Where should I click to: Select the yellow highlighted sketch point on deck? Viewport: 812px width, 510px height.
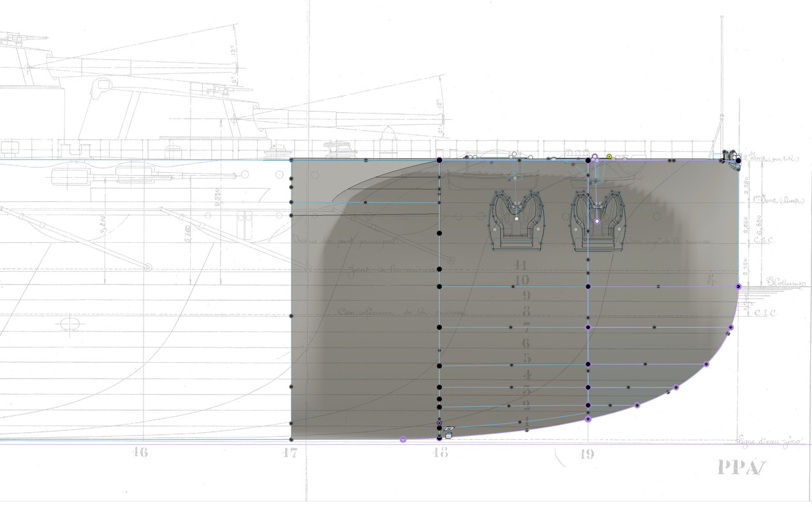click(x=609, y=156)
